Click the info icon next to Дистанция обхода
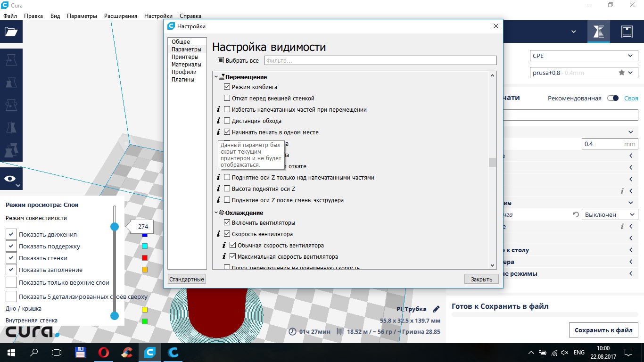 218,121
